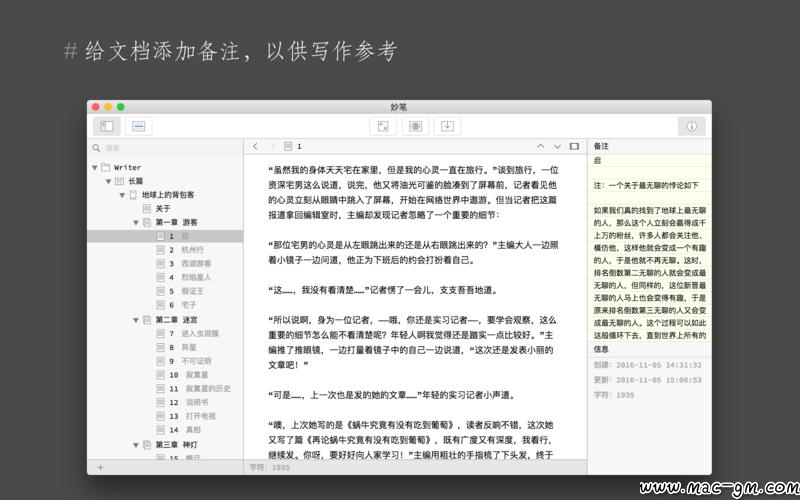Select document 2 杭州行 in the tree
Image resolution: width=800 pixels, height=500 pixels.
click(x=192, y=249)
